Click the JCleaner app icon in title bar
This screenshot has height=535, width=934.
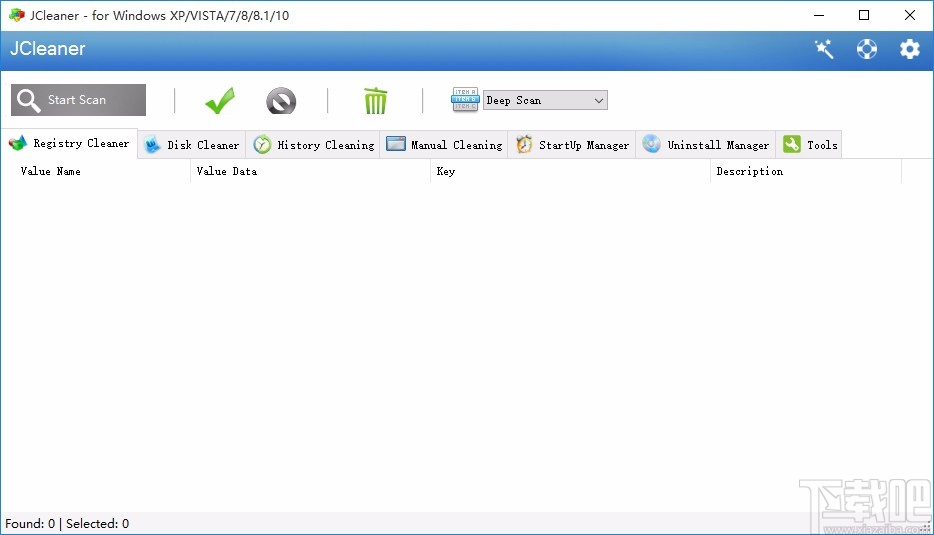[x=17, y=15]
